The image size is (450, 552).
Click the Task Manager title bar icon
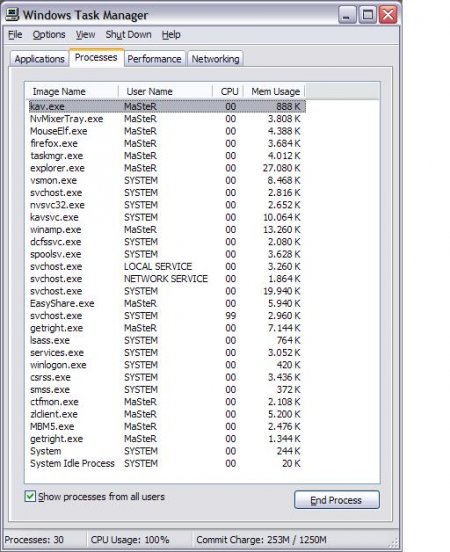click(13, 14)
